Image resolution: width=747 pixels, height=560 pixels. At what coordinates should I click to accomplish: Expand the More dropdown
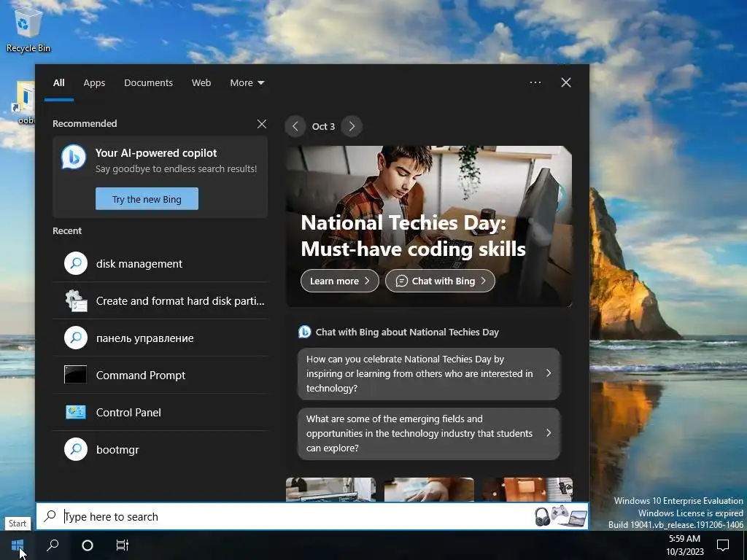247,83
